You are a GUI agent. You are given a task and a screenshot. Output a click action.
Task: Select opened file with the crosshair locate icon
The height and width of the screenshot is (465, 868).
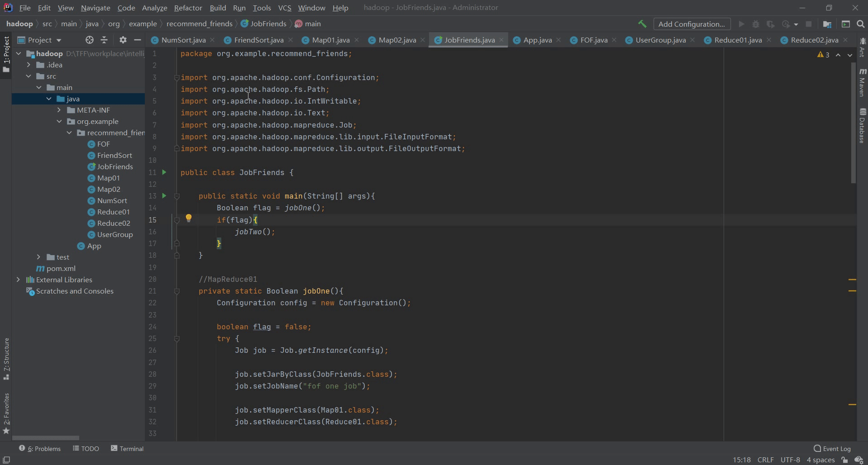pyautogui.click(x=90, y=40)
